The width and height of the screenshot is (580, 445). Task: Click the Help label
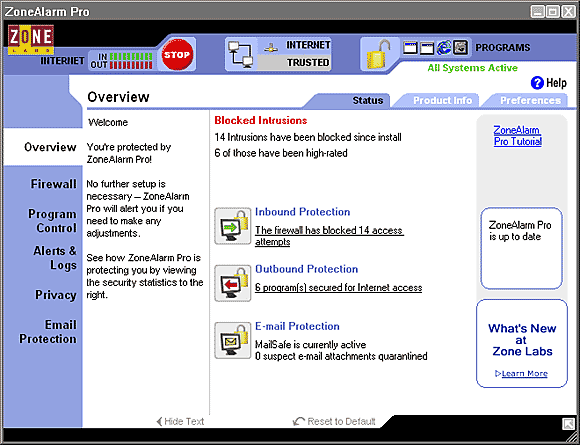click(x=556, y=83)
